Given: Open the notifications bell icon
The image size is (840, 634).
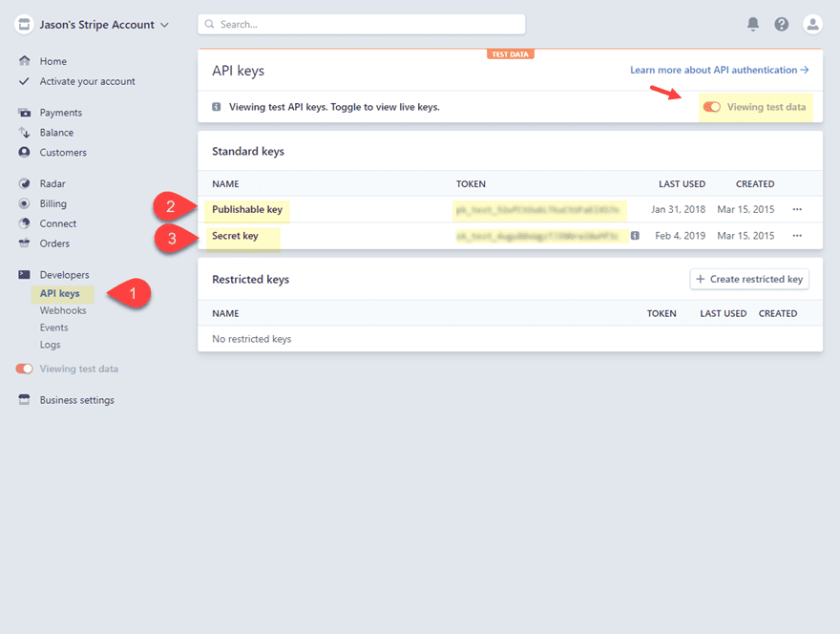Looking at the screenshot, I should [753, 23].
